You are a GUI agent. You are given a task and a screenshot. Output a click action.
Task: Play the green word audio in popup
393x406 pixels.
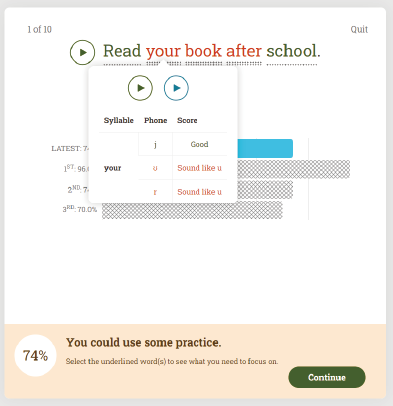coord(140,88)
